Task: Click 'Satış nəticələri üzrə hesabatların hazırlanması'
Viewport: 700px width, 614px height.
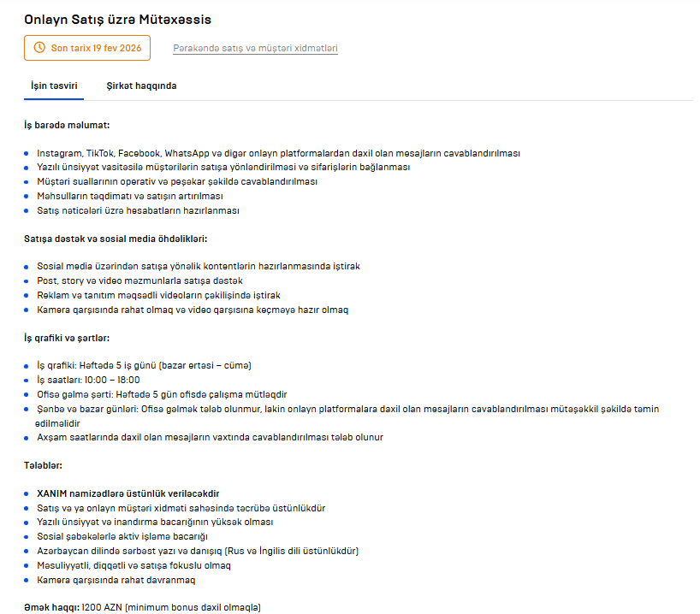Action: pyautogui.click(x=138, y=210)
